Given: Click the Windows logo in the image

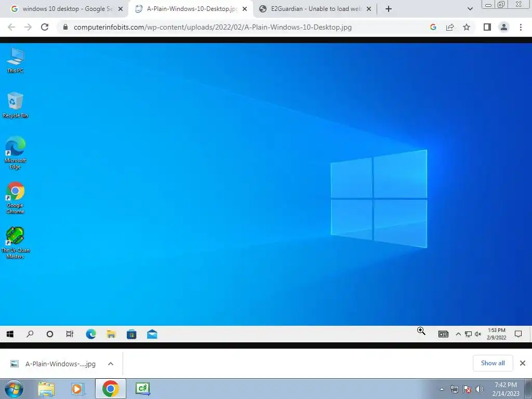Looking at the screenshot, I should [379, 199].
